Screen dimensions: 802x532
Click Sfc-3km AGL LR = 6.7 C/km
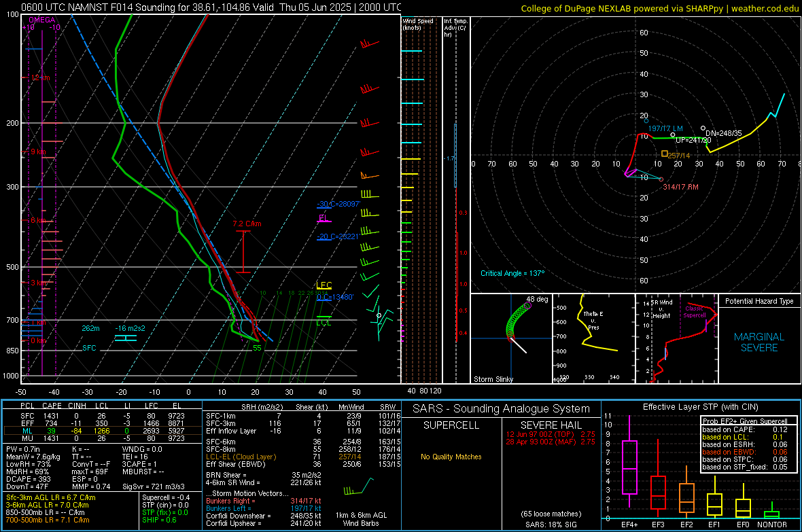click(51, 497)
